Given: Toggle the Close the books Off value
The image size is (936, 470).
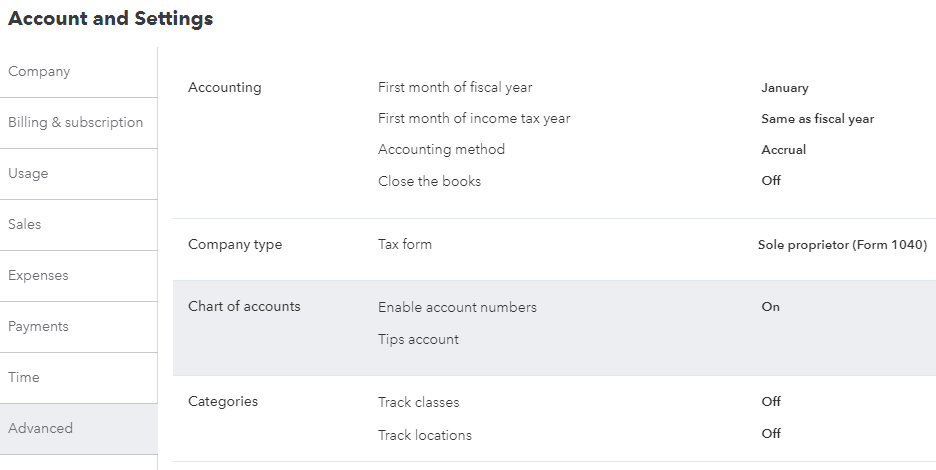Looking at the screenshot, I should pos(771,181).
